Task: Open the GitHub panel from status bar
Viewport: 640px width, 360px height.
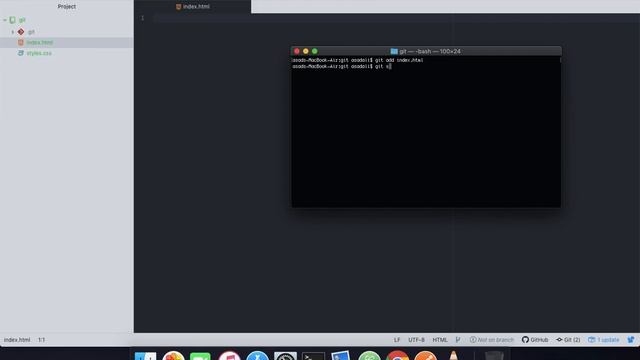Action: pyautogui.click(x=535, y=340)
